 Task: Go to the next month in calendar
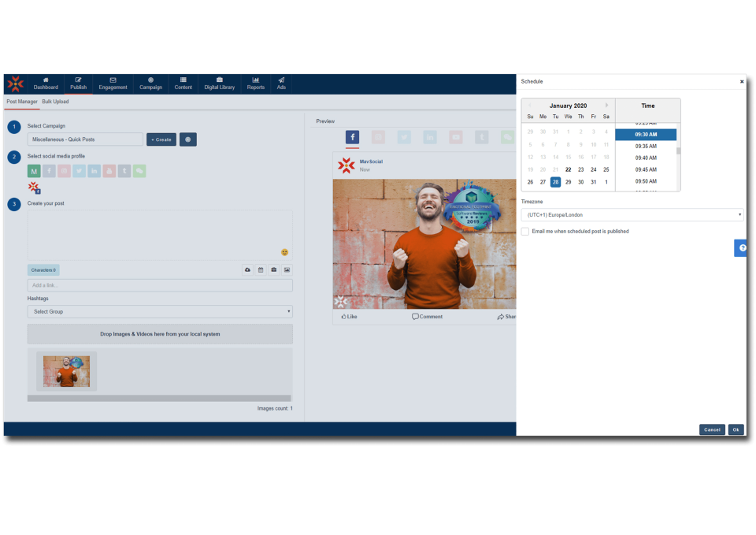[x=606, y=106]
